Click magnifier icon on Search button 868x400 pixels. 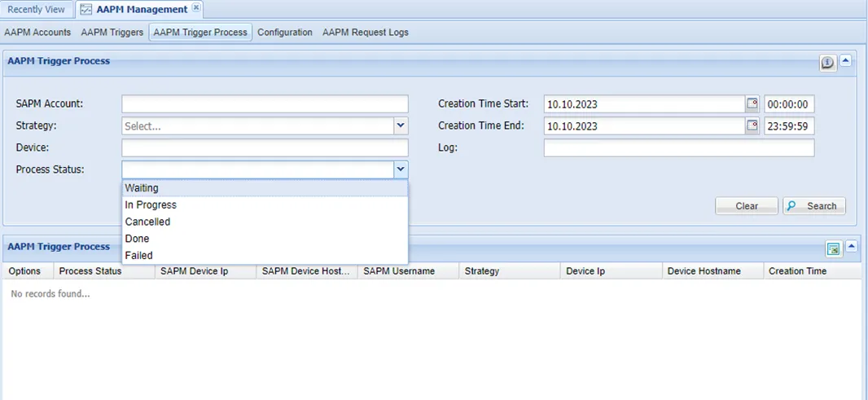791,206
